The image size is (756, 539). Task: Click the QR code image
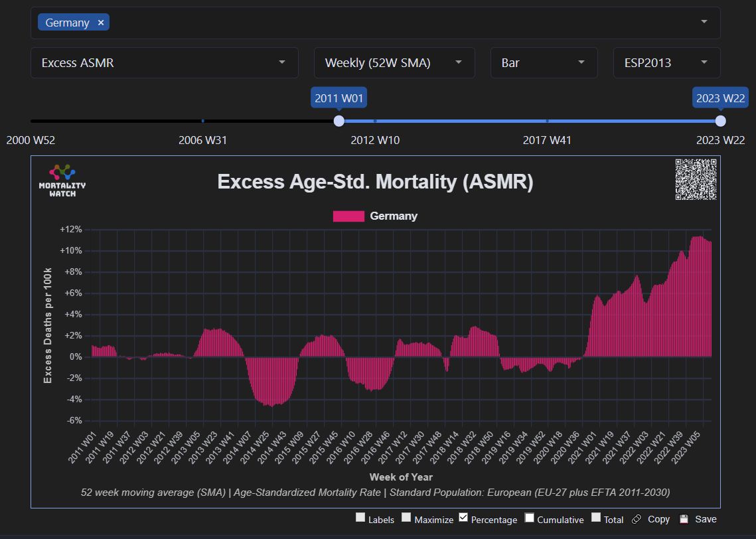pos(696,179)
